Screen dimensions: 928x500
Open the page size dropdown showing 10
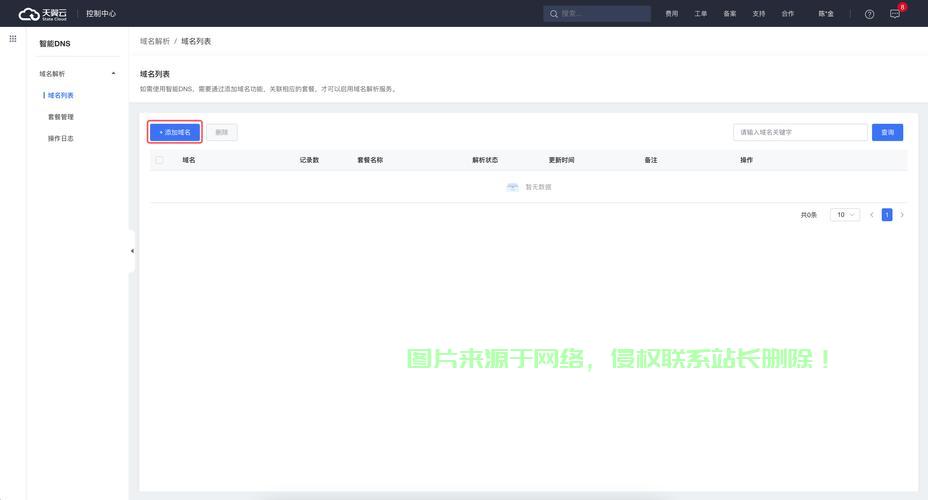[845, 215]
